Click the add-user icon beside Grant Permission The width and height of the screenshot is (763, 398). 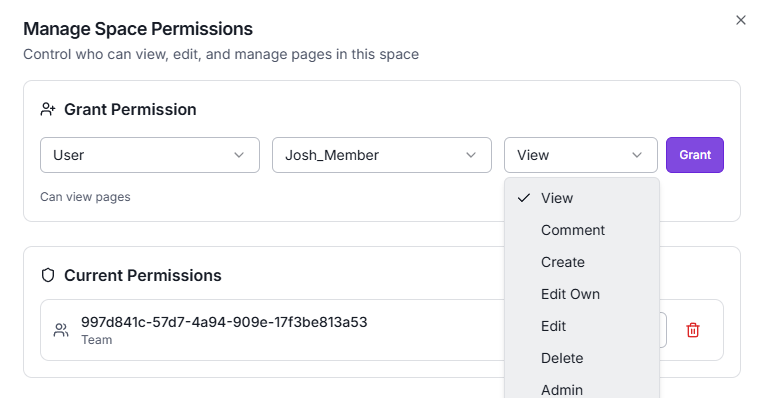[48, 109]
